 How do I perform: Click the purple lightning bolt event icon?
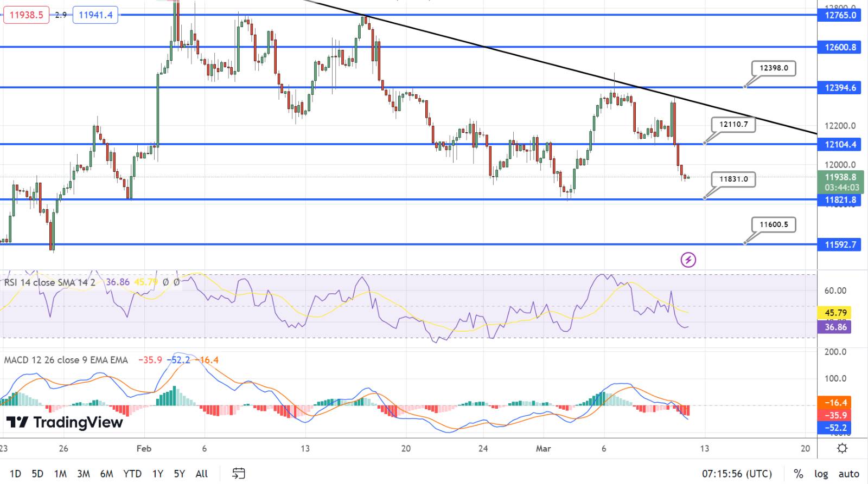688,260
